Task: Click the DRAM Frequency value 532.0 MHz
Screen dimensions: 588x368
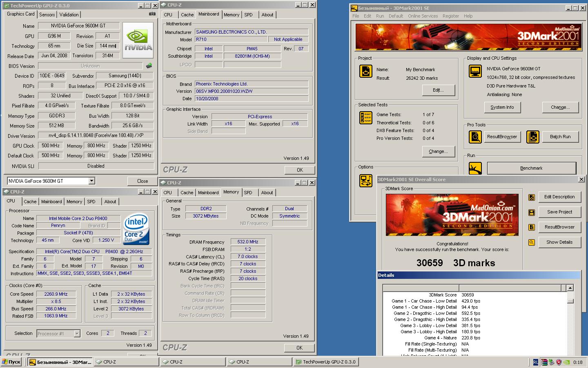Action: (x=248, y=242)
